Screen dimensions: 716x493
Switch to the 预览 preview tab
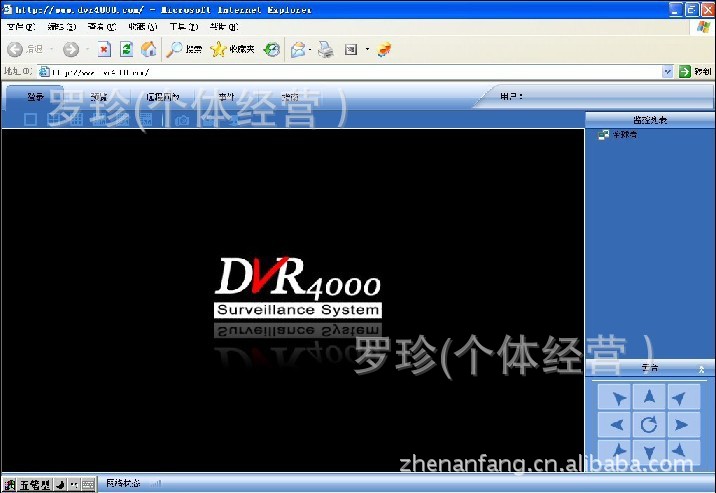(99, 97)
